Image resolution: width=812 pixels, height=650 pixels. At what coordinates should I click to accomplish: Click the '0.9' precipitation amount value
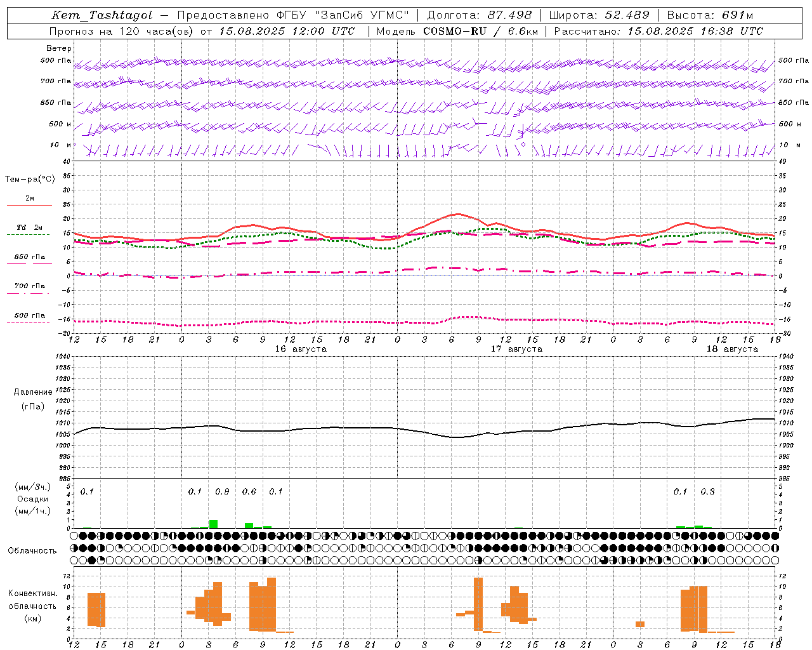222,492
